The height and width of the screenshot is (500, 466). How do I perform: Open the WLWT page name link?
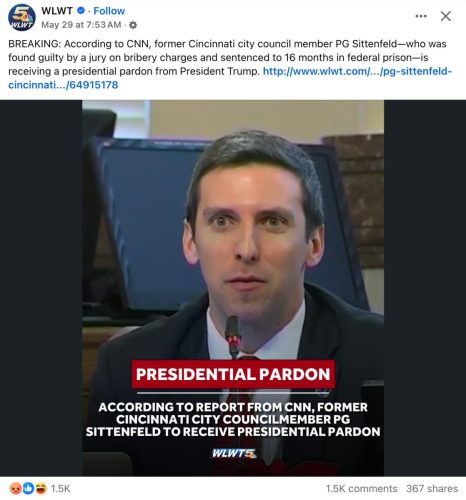click(x=57, y=11)
